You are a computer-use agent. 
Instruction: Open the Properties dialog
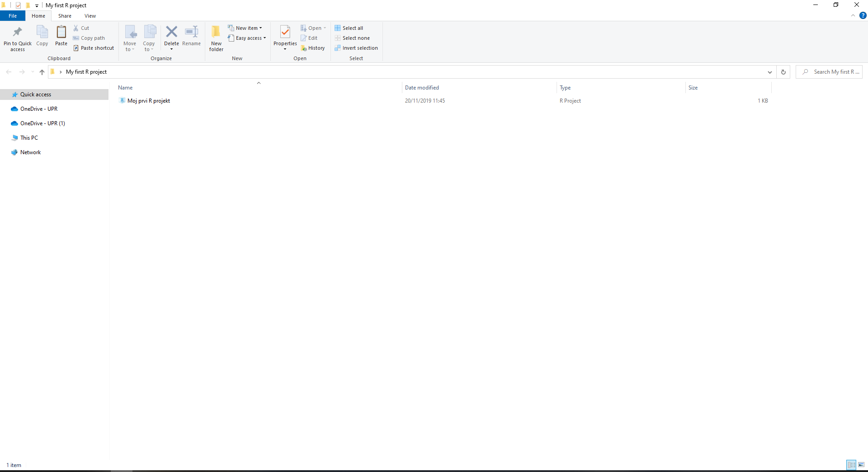click(285, 38)
